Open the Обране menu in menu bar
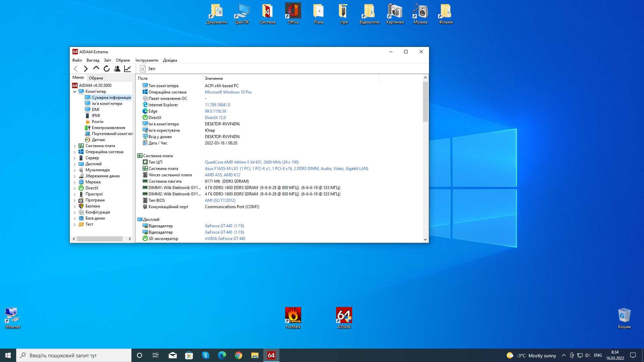The height and width of the screenshot is (362, 644). coord(123,60)
